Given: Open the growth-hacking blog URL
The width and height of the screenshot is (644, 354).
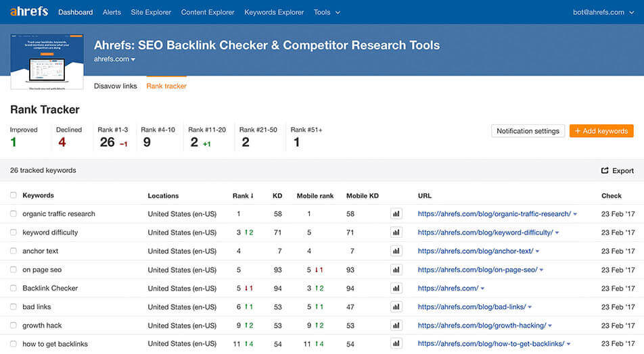Looking at the screenshot, I should tap(482, 325).
